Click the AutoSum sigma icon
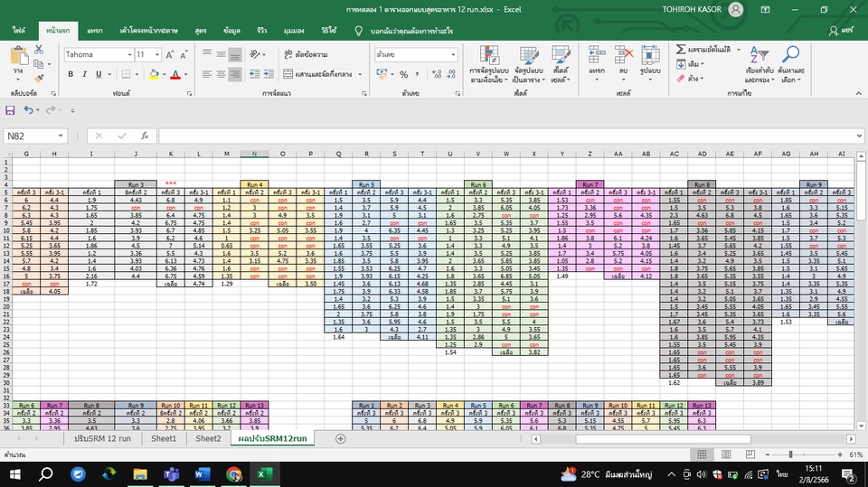 tap(681, 50)
